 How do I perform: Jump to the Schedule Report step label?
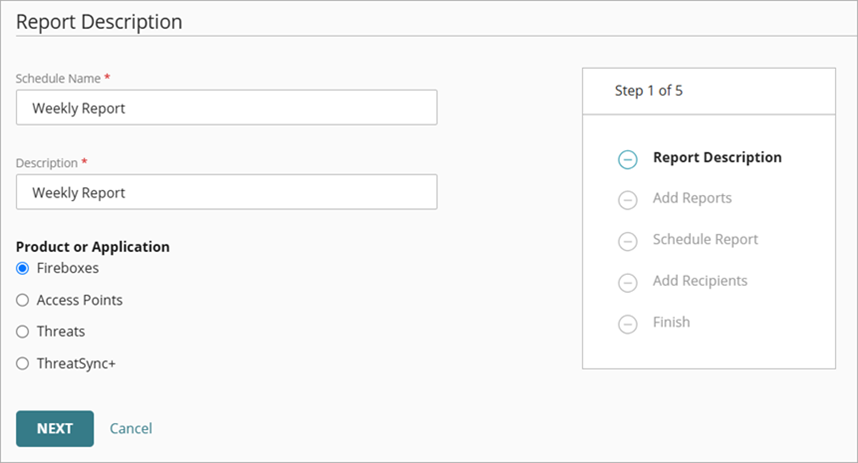coord(705,240)
